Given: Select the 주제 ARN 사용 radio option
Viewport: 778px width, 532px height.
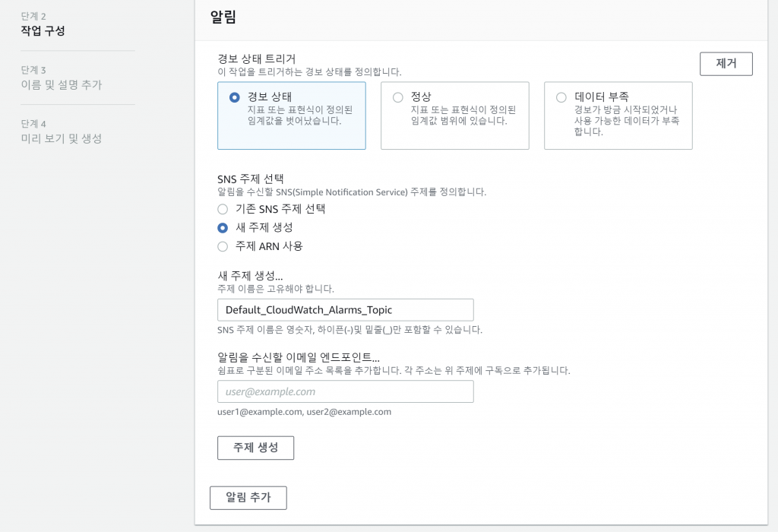Looking at the screenshot, I should click(223, 246).
